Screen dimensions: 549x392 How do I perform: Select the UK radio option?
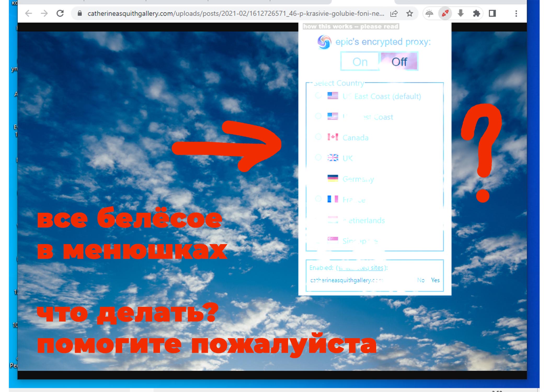tap(318, 157)
